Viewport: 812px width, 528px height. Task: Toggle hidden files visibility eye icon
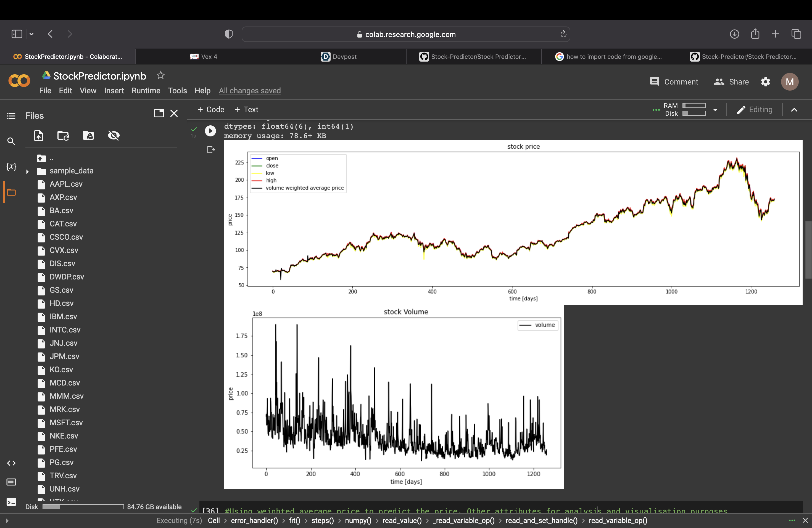[x=114, y=135]
